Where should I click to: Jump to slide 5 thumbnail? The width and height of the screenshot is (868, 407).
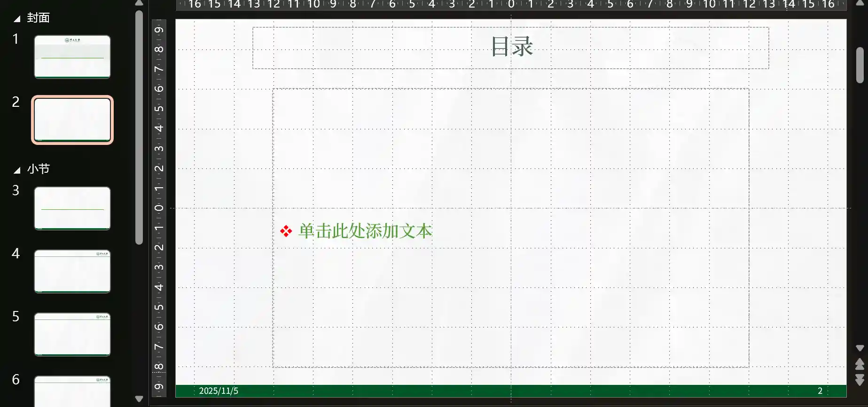pos(72,334)
